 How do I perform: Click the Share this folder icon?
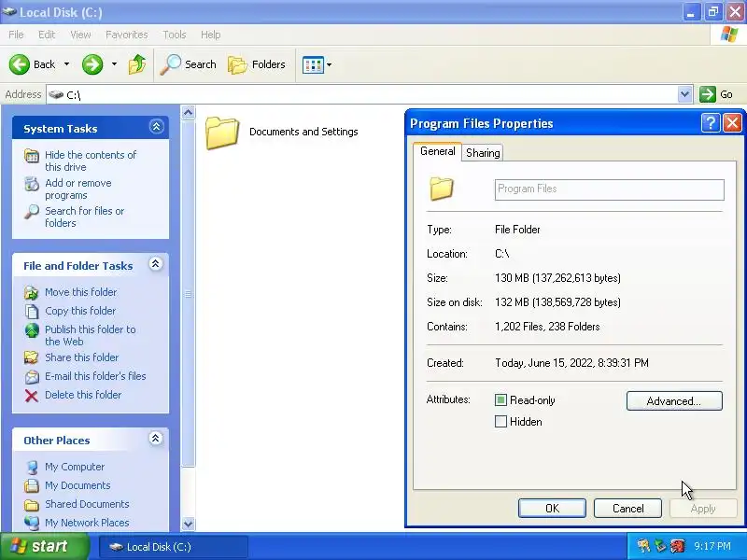pos(32,357)
